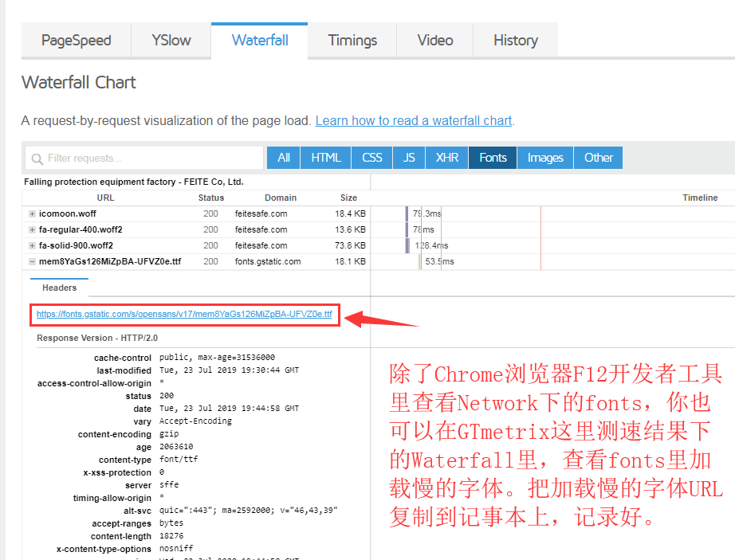Image resolution: width=735 pixels, height=560 pixels.
Task: Click the 'Response Version - HTTP/2.0' heading
Action: point(97,338)
